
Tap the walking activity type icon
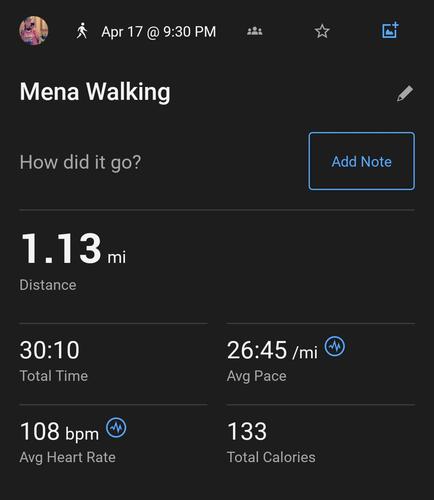point(82,31)
